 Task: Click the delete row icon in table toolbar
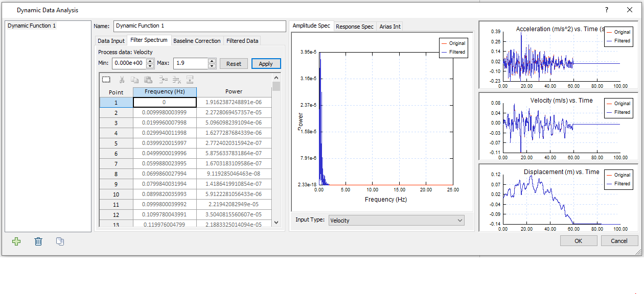pos(177,80)
